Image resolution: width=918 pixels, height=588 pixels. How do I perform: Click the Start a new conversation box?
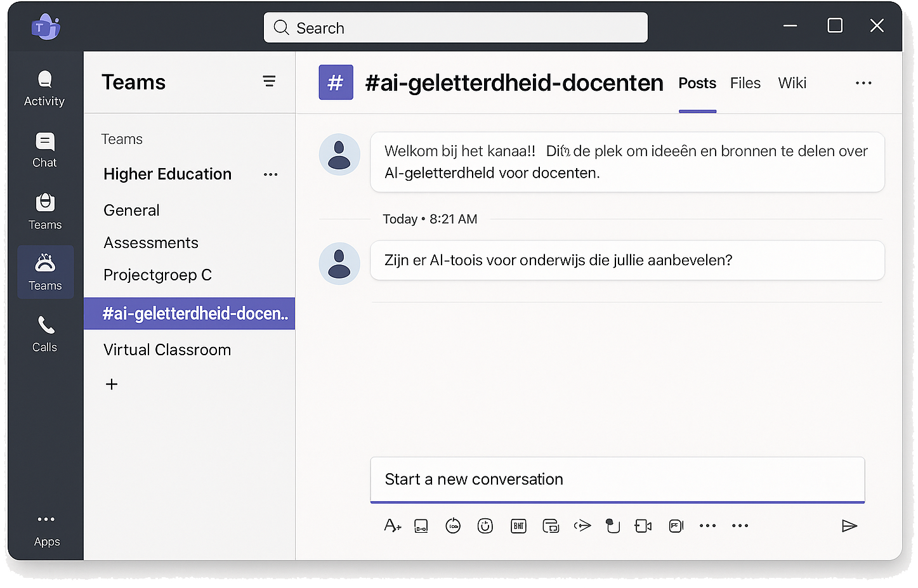tap(617, 480)
